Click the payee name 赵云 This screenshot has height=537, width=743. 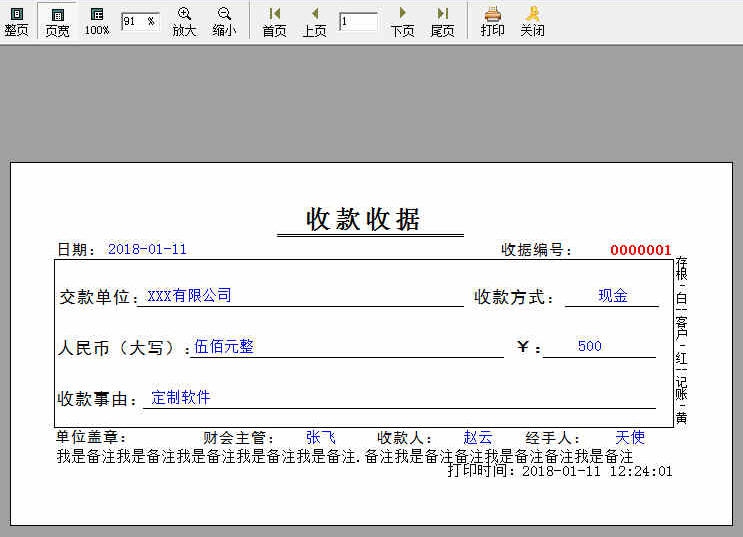[478, 437]
